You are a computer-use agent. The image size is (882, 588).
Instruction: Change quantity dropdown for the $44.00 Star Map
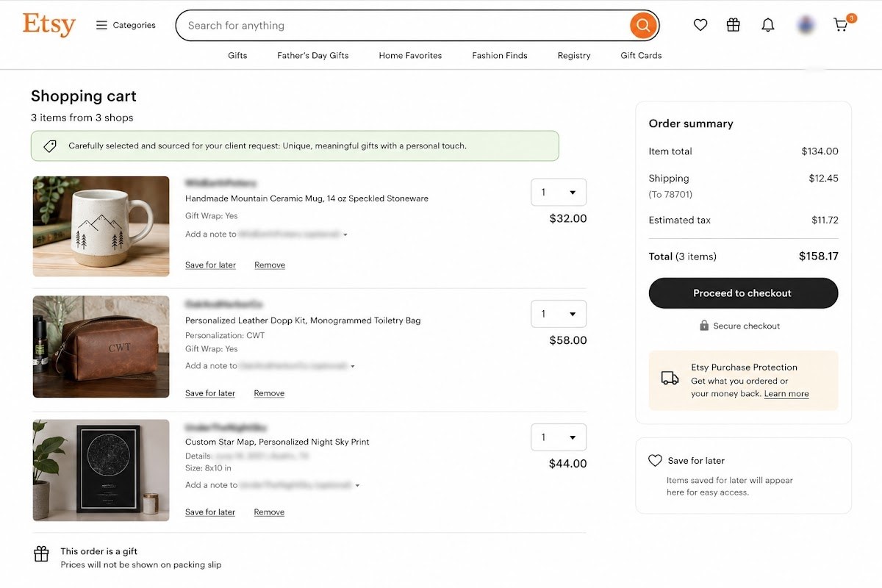point(559,437)
